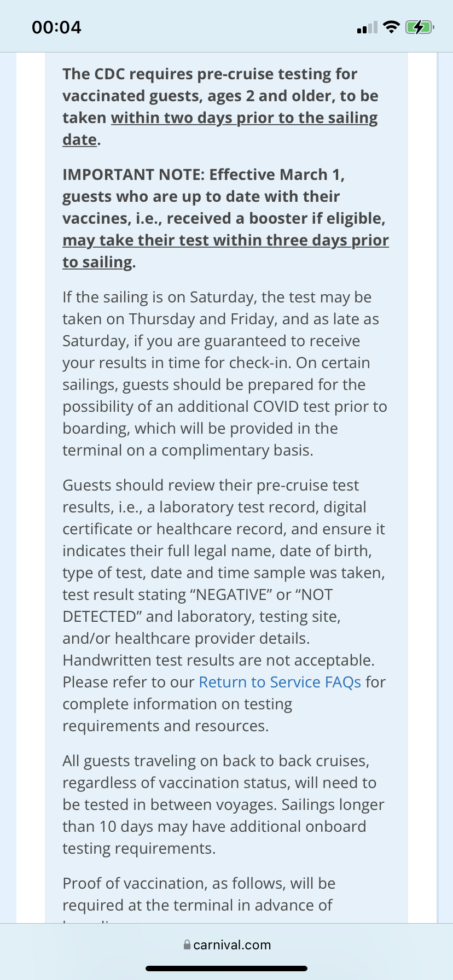
Task: Tap the Wi-Fi status icon
Action: (392, 27)
